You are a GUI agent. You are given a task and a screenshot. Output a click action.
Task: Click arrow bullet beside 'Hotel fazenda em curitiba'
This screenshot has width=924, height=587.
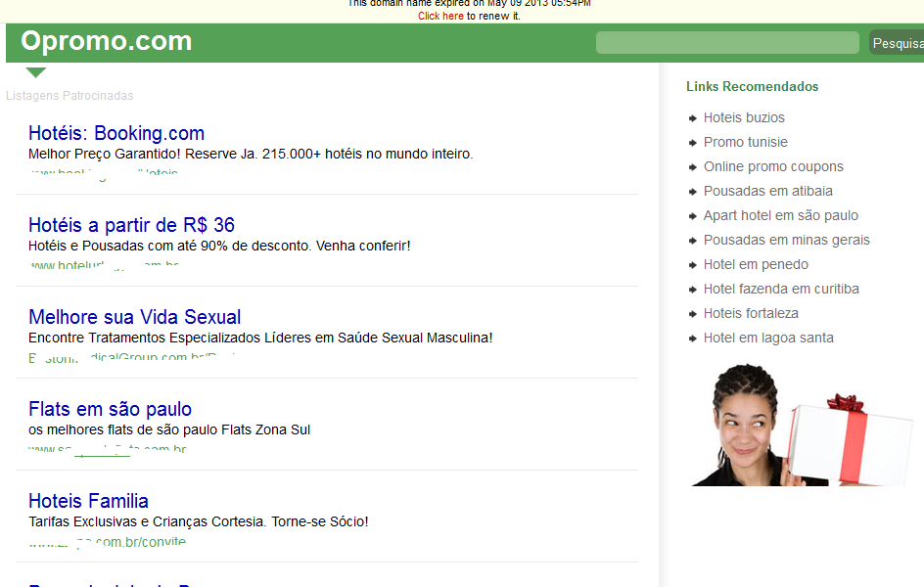tap(692, 289)
